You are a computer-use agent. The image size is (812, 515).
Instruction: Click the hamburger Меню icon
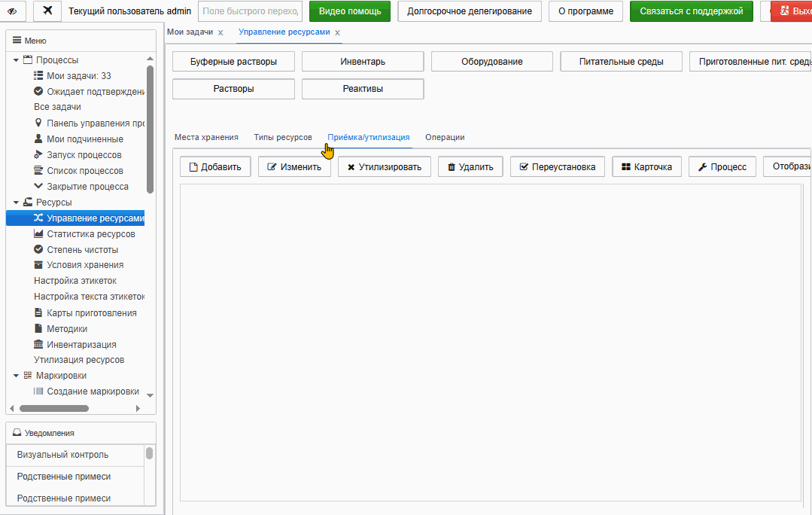click(x=17, y=41)
